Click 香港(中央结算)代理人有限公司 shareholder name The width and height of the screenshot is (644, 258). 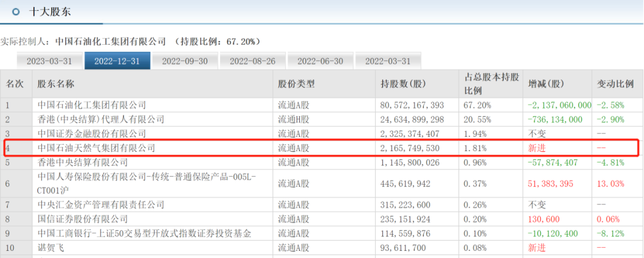(x=95, y=119)
